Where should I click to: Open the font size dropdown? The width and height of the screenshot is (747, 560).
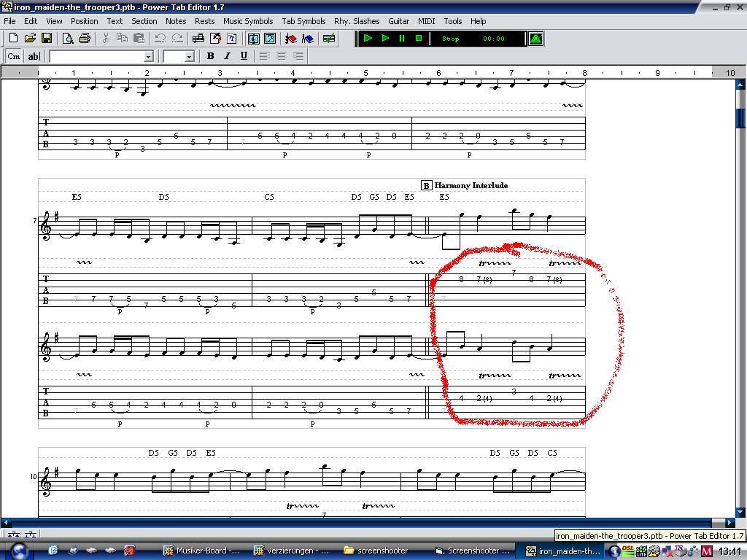189,57
